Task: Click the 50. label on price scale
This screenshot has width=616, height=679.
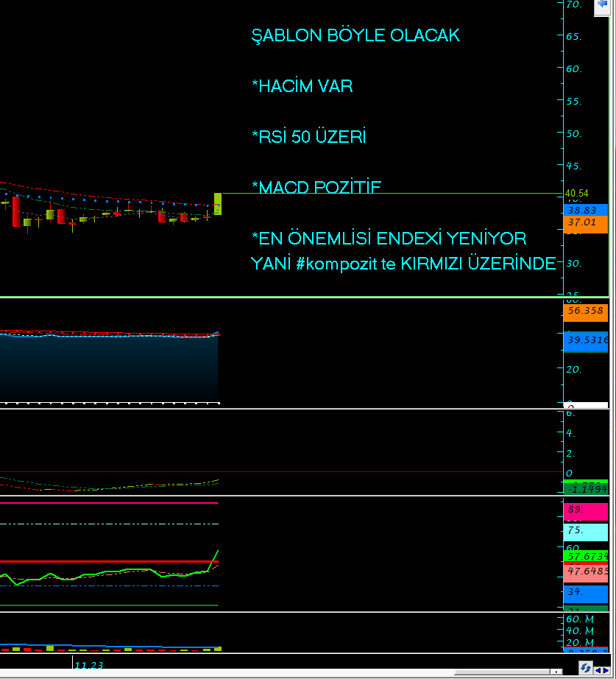Action: click(x=574, y=134)
